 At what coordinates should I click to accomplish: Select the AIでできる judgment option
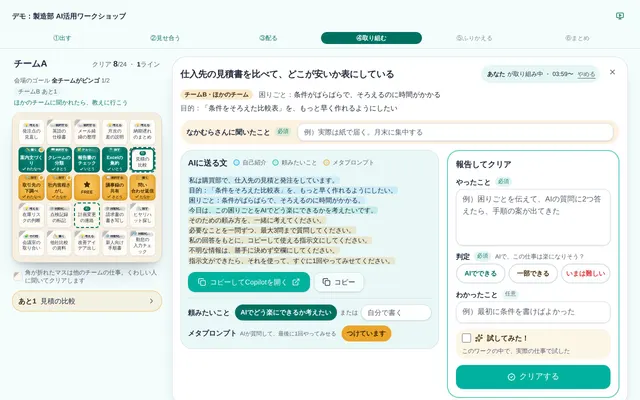coord(480,273)
